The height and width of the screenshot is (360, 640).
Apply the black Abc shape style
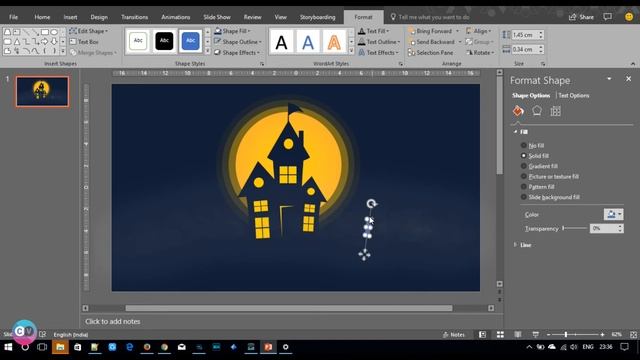coord(164,41)
